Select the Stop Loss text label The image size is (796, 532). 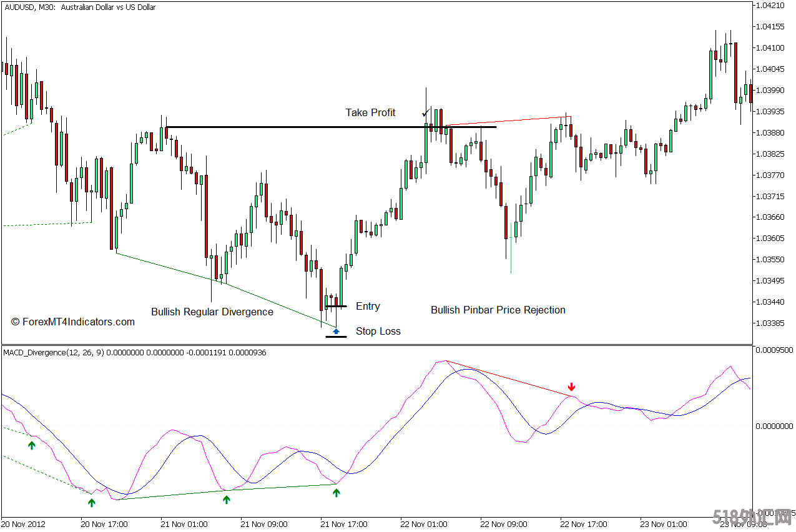pyautogui.click(x=378, y=331)
